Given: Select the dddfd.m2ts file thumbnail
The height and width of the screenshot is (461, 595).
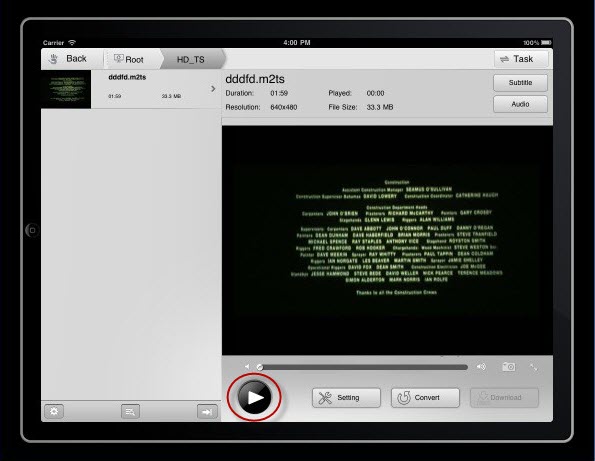Looking at the screenshot, I should coord(66,89).
